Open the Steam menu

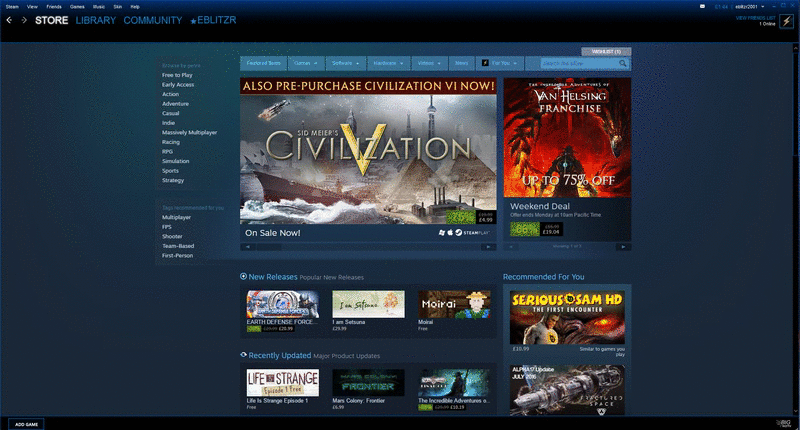[12, 7]
